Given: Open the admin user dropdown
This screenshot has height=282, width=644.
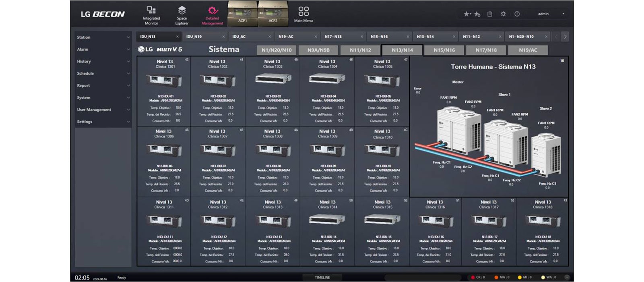Looking at the screenshot, I should click(x=551, y=14).
